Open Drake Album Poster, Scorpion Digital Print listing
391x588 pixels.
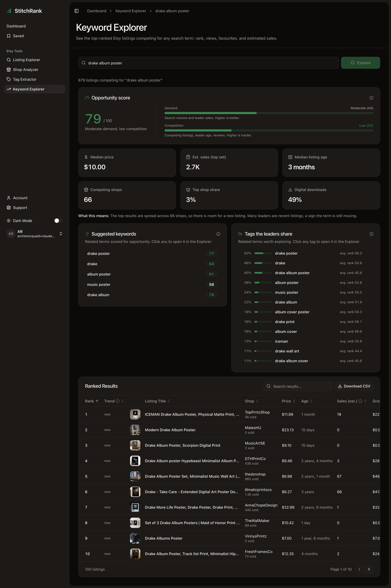182,445
